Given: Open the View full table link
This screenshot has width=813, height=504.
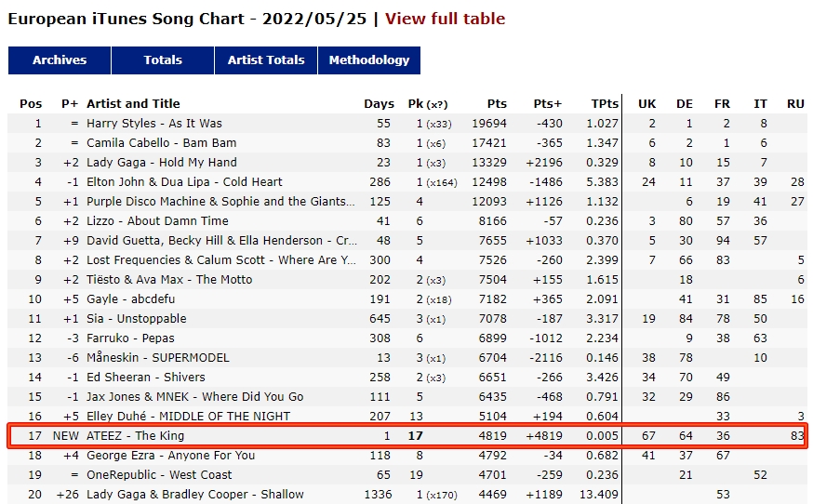Looking at the screenshot, I should (x=445, y=19).
